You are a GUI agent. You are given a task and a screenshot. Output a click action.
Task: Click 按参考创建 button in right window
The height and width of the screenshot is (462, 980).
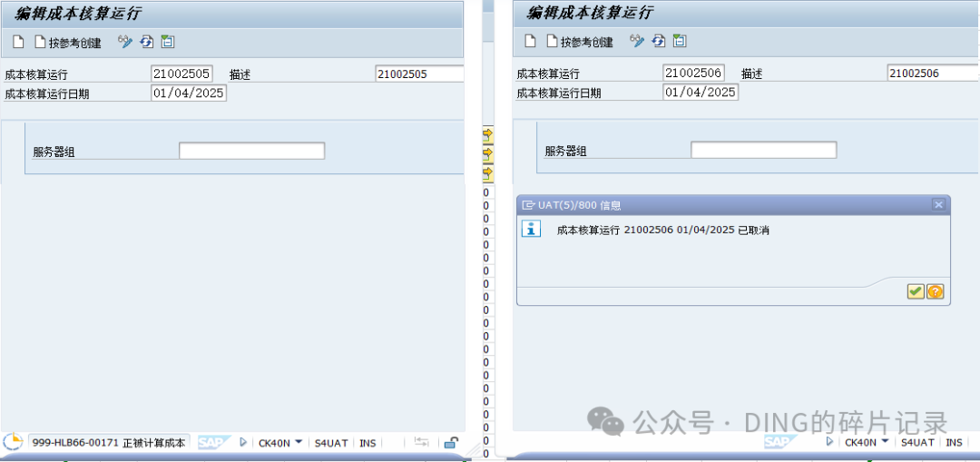[x=580, y=43]
